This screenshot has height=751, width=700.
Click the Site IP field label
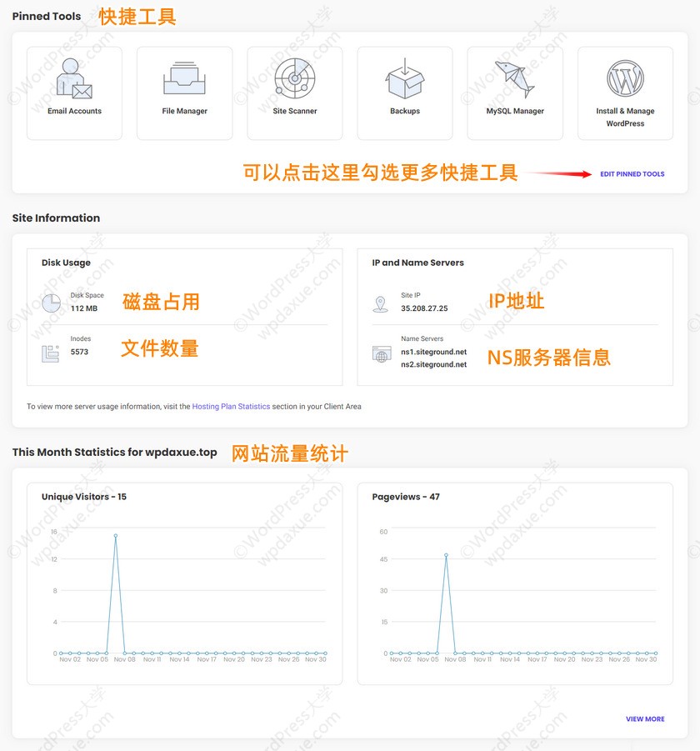tap(410, 295)
